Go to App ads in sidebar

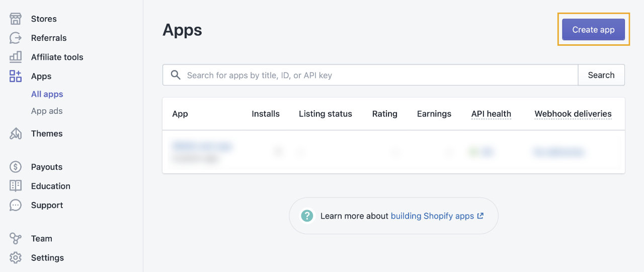coord(47,111)
